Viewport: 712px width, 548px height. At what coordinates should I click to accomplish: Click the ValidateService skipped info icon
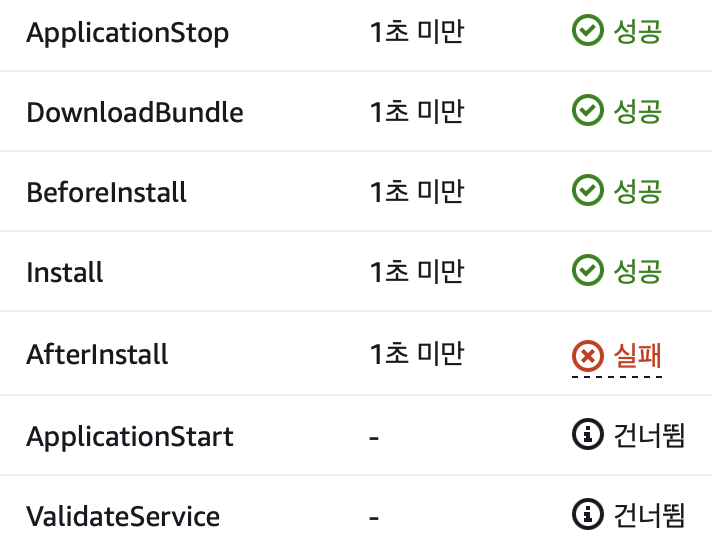tap(588, 514)
